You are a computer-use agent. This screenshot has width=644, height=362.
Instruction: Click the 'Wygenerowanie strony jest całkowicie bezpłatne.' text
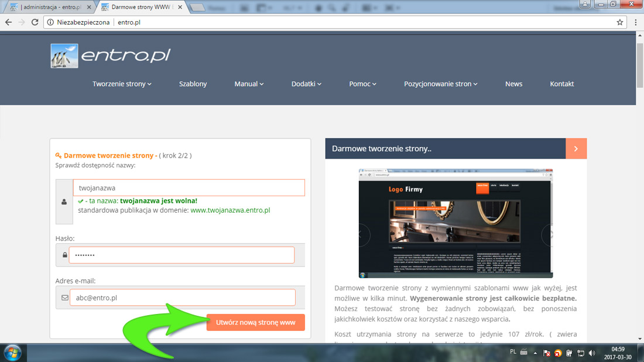[494, 298]
